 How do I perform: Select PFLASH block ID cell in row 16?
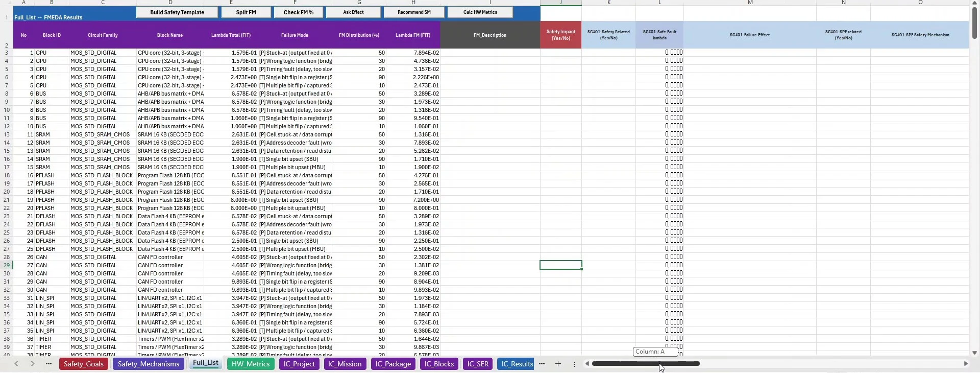pos(52,175)
